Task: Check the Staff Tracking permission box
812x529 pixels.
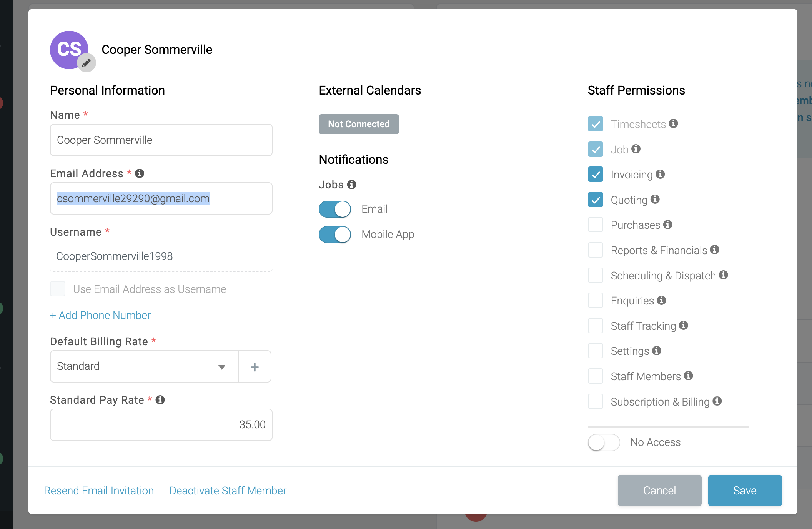Action: coord(595,326)
